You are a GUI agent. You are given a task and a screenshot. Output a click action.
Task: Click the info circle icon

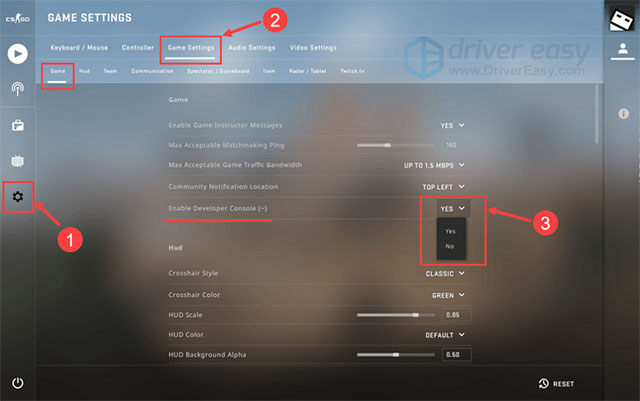coord(623,114)
